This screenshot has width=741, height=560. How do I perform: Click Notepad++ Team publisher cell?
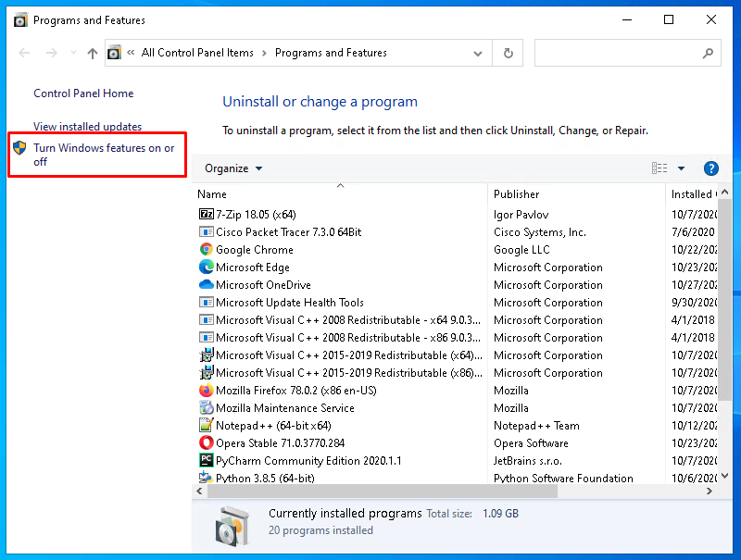536,426
